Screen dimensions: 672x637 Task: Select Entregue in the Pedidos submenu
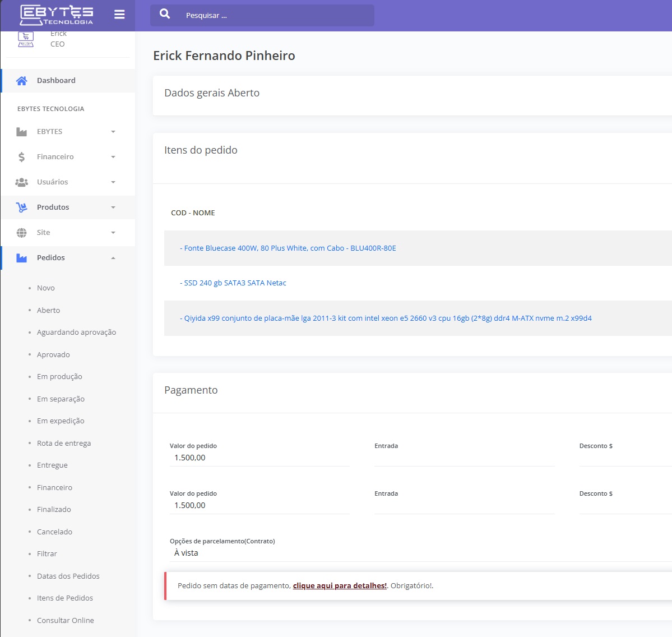pyautogui.click(x=52, y=465)
